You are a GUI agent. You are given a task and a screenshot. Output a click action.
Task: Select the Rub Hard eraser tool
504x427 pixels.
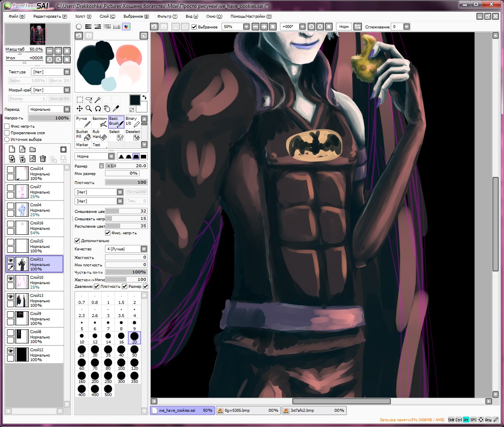point(99,135)
